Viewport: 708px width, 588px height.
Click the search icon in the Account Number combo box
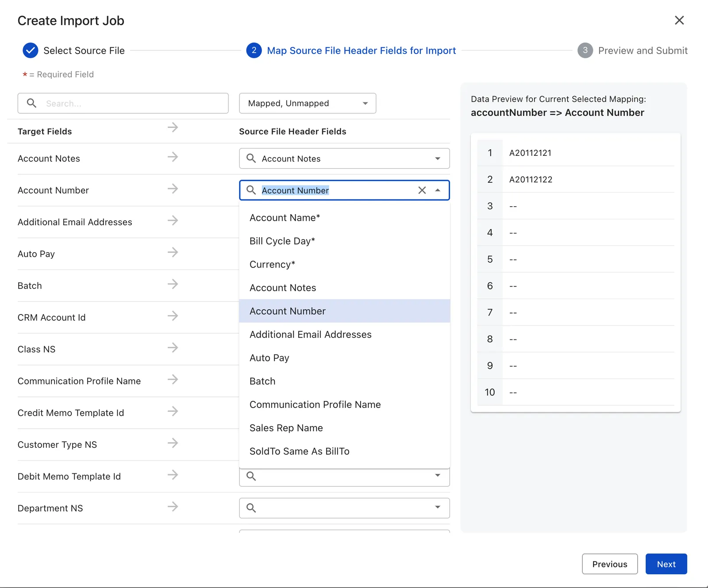pos(251,190)
